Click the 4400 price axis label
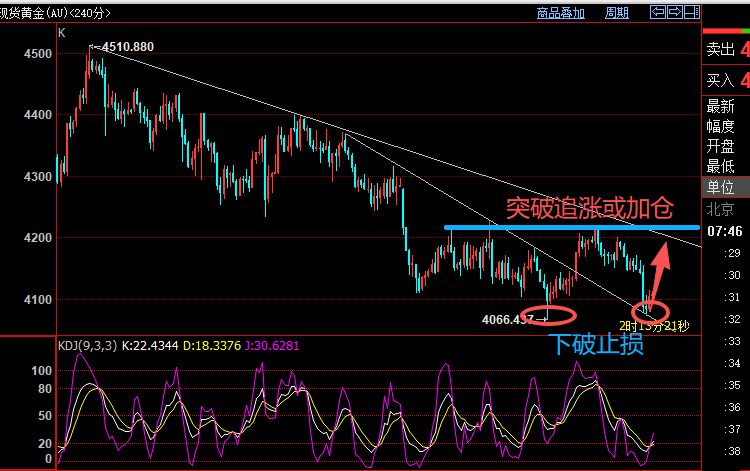This screenshot has width=750, height=471. [x=38, y=115]
